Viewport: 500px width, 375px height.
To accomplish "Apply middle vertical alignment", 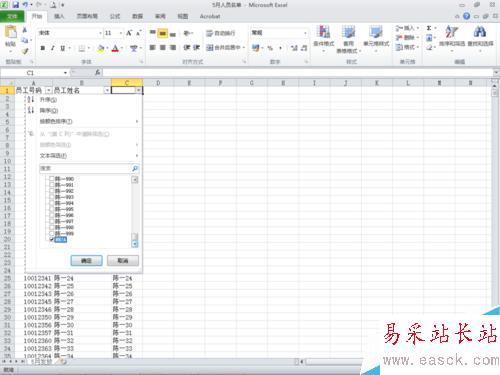I will click(163, 33).
